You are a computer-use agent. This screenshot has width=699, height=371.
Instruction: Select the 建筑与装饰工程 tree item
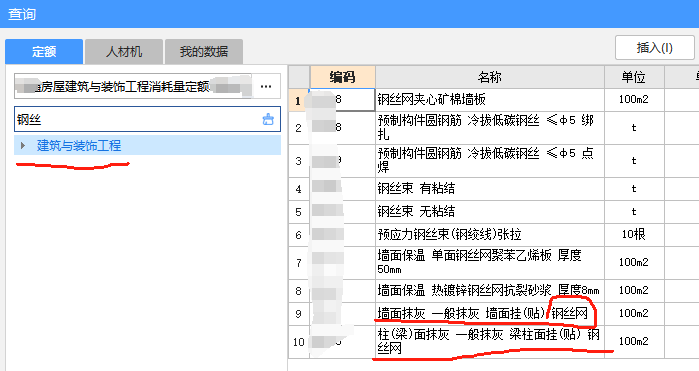pyautogui.click(x=79, y=145)
